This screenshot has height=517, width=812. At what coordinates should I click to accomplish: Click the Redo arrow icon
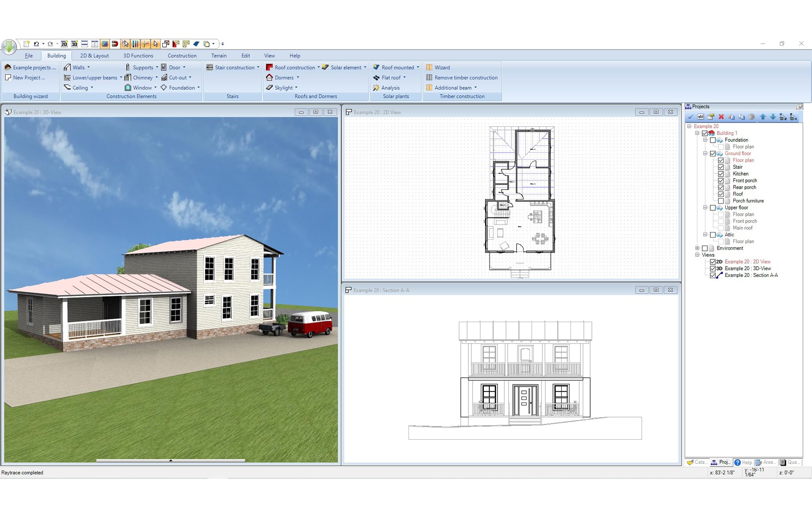(x=50, y=44)
